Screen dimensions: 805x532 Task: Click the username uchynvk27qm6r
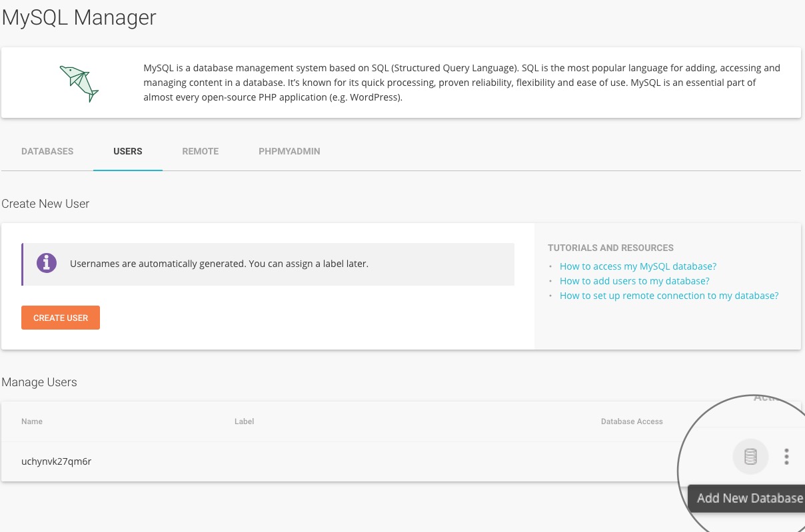56,461
